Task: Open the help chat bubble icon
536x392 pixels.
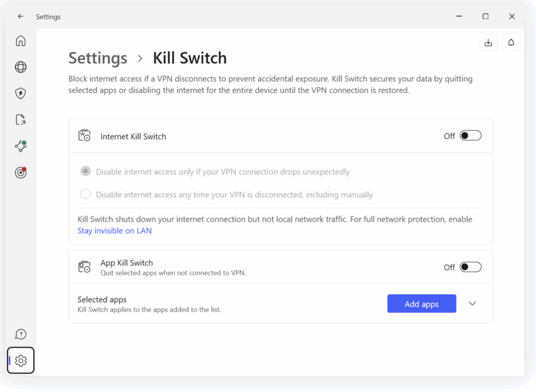Action: click(x=20, y=334)
